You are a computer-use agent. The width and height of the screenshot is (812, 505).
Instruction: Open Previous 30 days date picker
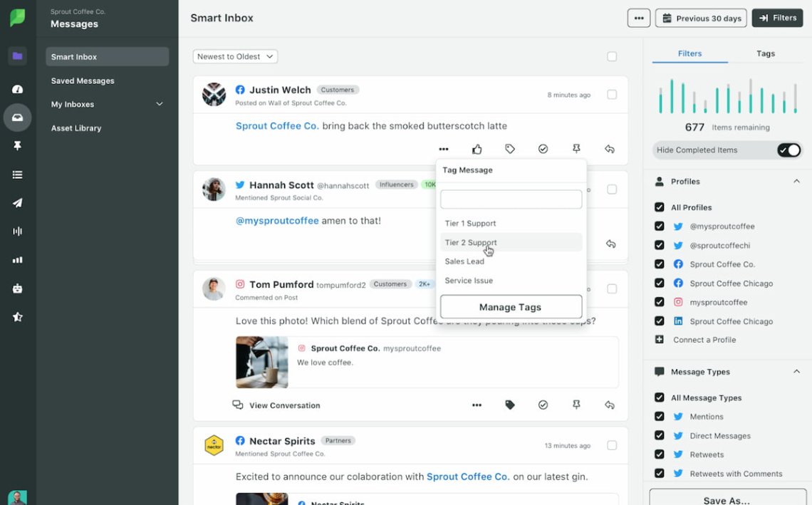tap(701, 18)
